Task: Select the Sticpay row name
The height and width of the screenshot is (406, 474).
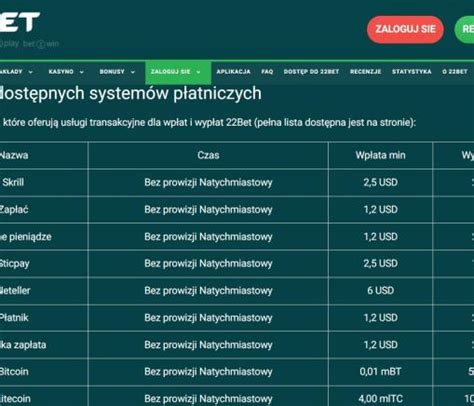Action: [15, 264]
